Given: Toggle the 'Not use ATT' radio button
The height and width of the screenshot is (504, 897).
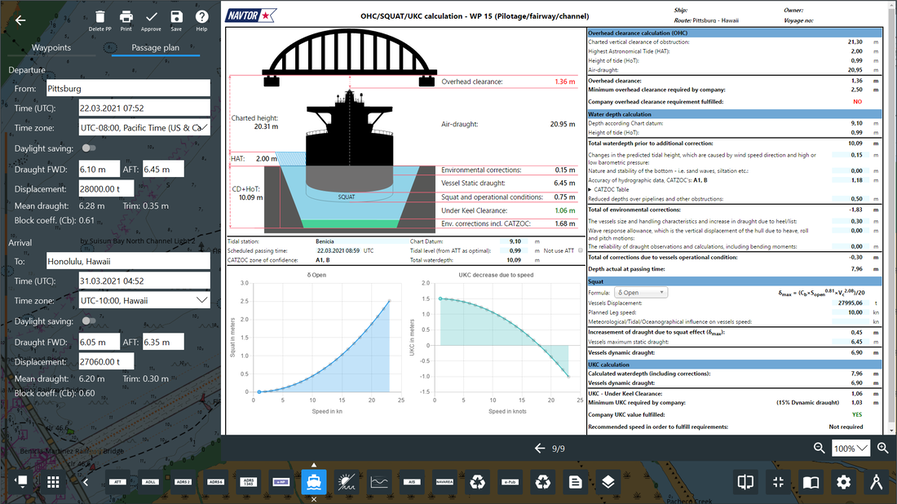Looking at the screenshot, I should (x=580, y=251).
